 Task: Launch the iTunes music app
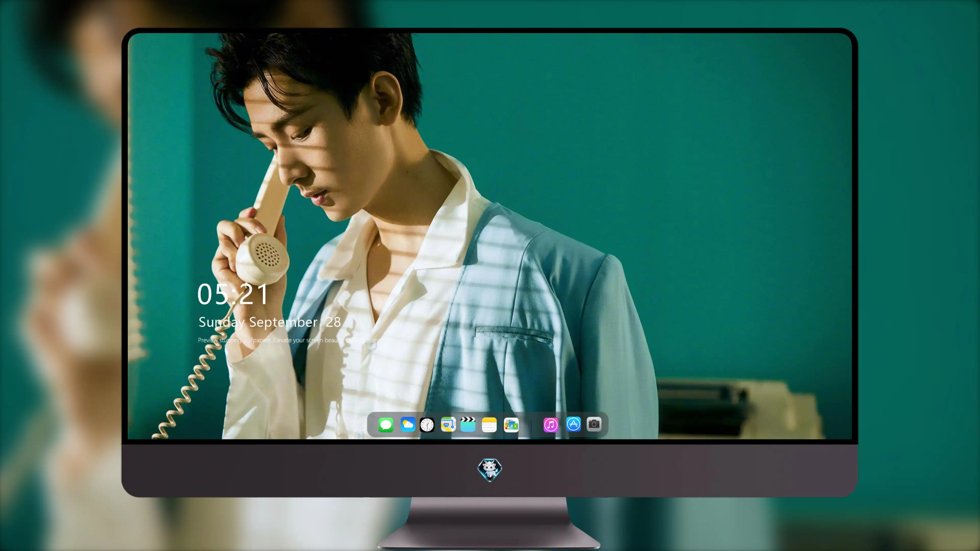(x=551, y=425)
